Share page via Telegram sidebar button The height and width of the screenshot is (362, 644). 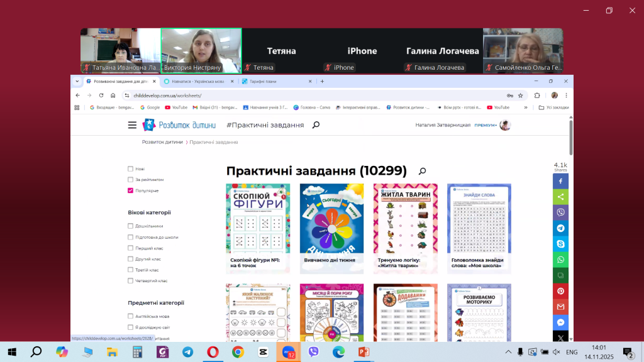560,228
